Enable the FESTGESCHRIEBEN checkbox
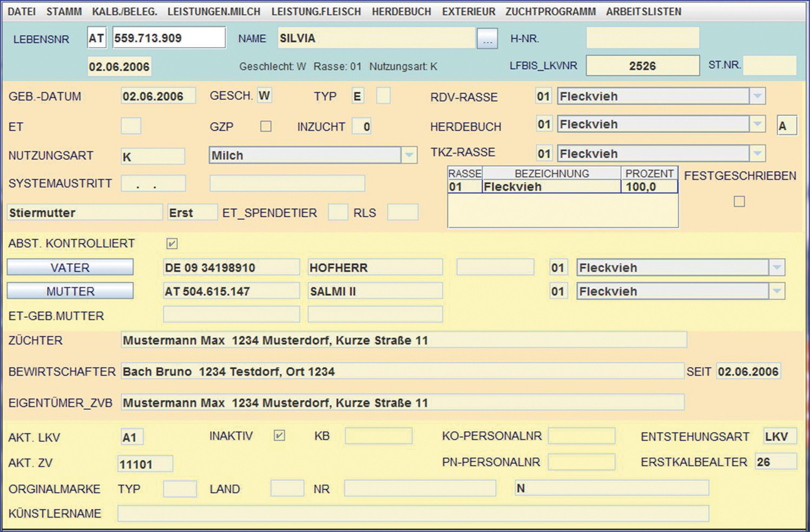 pos(739,202)
